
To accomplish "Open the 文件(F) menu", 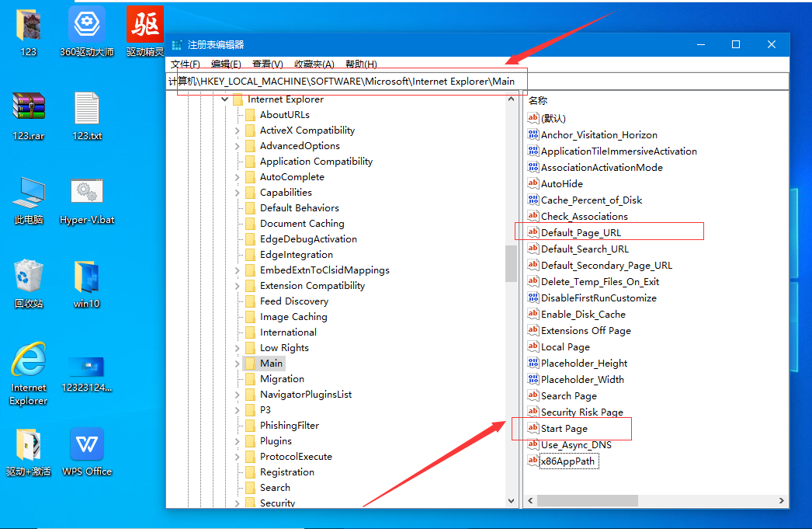I will [185, 64].
